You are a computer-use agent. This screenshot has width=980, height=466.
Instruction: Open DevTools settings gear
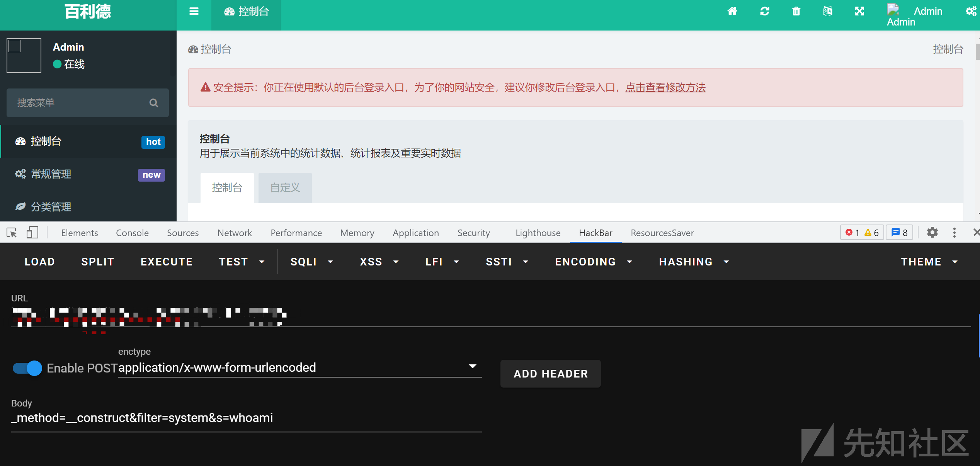(x=932, y=232)
